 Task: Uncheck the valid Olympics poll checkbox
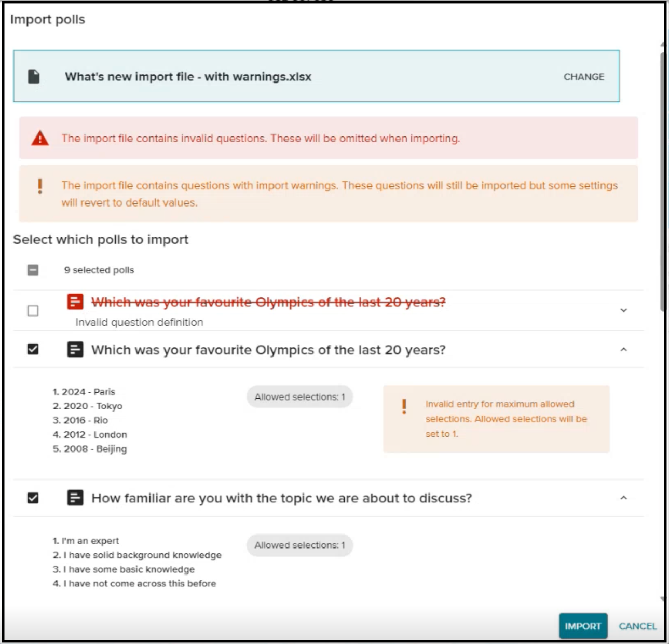[x=33, y=349]
